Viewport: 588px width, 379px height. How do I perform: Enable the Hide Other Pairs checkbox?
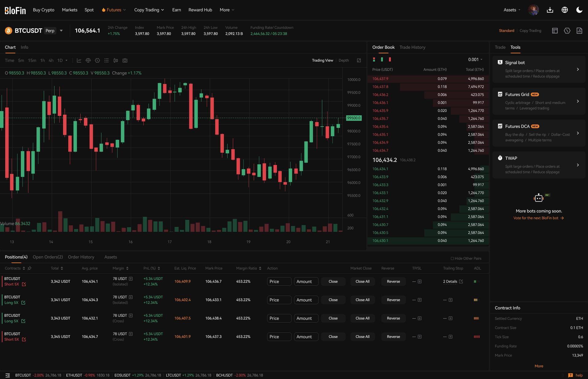[x=452, y=258]
